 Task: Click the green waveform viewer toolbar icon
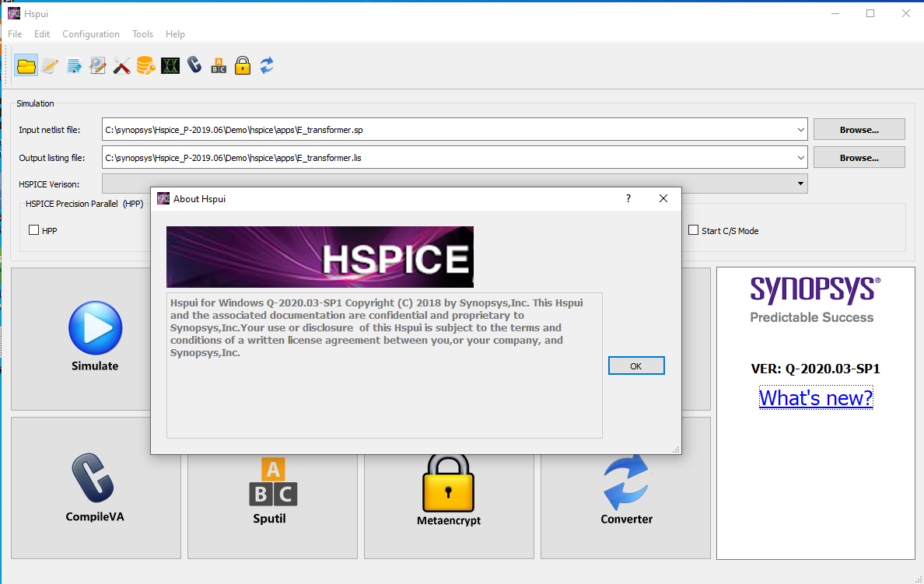point(170,65)
